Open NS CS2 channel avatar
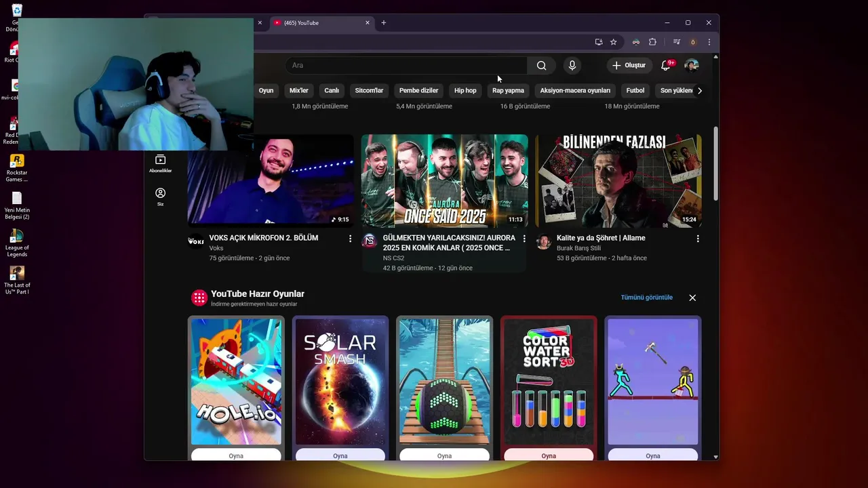 click(370, 241)
